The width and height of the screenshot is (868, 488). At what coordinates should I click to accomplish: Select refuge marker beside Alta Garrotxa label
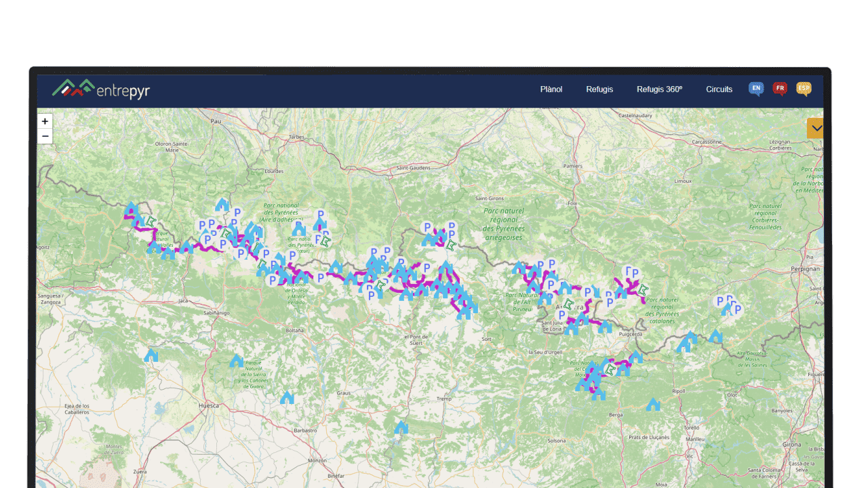click(x=715, y=336)
